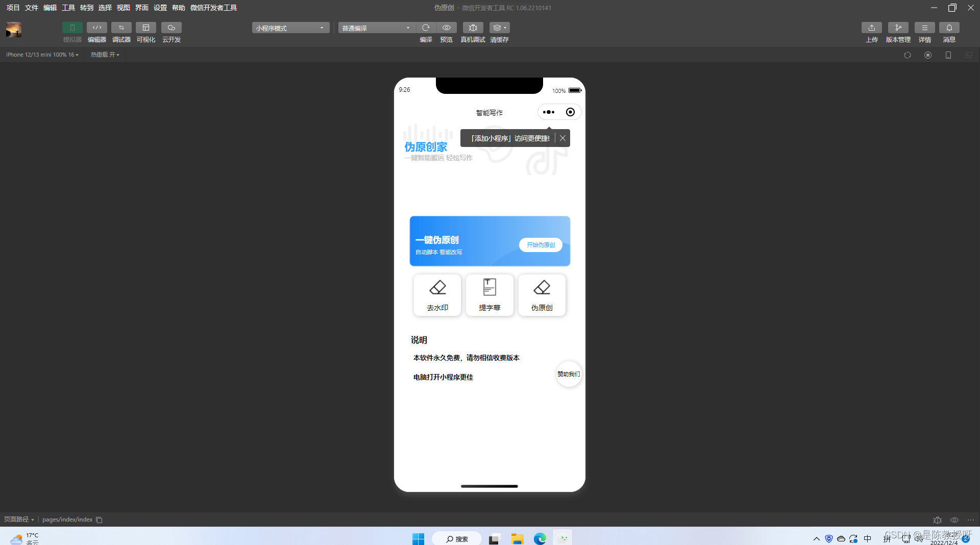Click the upload (上传) icon
Image resolution: width=980 pixels, height=545 pixels.
click(x=872, y=28)
